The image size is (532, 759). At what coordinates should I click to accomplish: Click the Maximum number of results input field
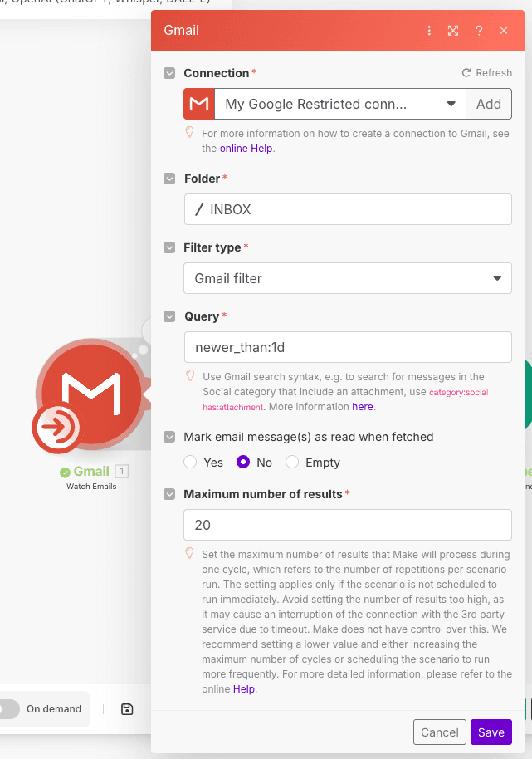348,525
